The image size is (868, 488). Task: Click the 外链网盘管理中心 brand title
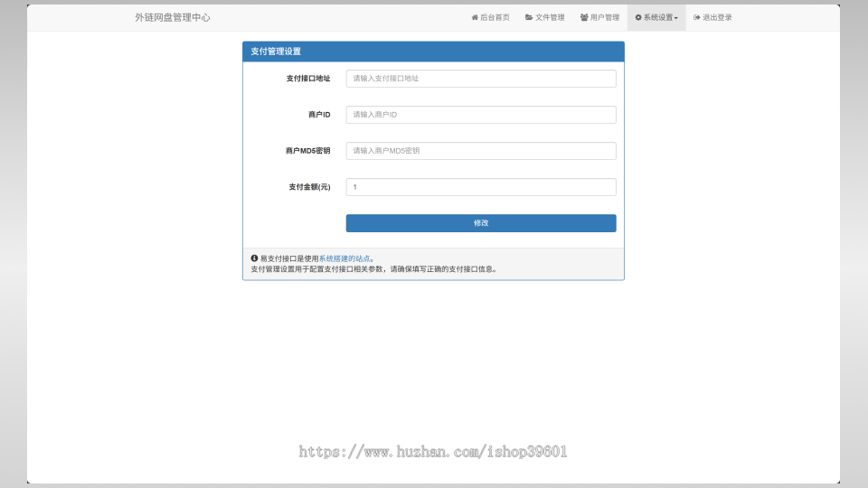coord(173,18)
